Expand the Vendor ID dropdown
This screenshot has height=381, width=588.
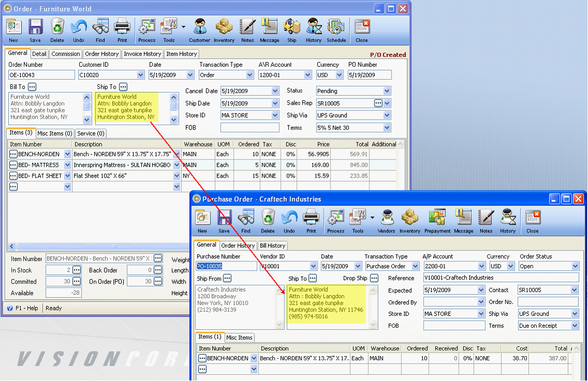(x=313, y=266)
